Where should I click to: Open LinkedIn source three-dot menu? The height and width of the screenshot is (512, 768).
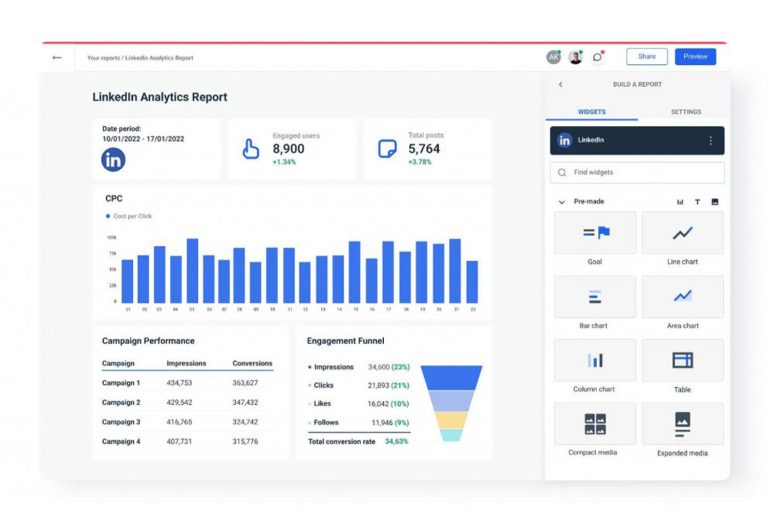coord(711,141)
